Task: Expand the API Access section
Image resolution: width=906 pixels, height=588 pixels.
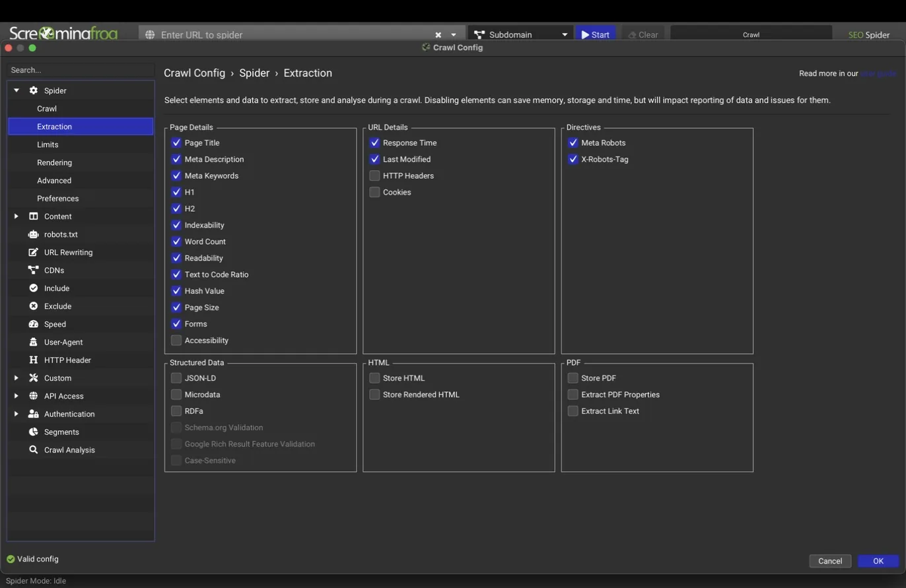Action: click(16, 396)
